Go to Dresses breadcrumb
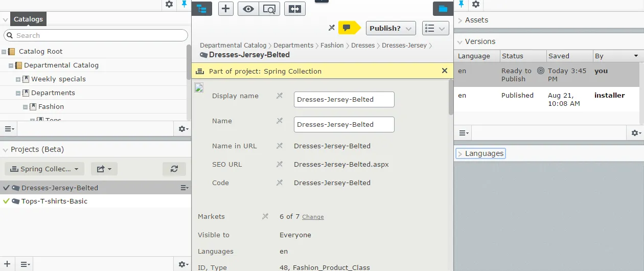 [363, 45]
